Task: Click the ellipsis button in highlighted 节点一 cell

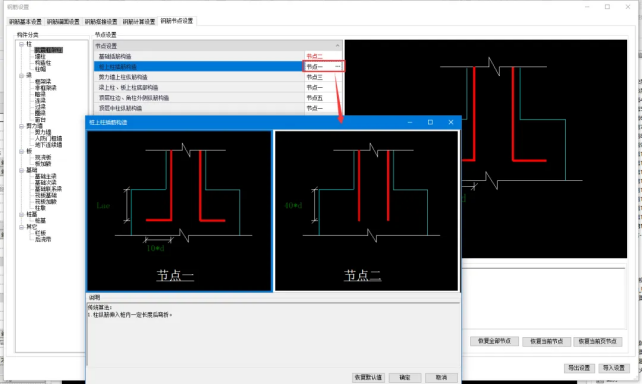Action: click(x=338, y=66)
